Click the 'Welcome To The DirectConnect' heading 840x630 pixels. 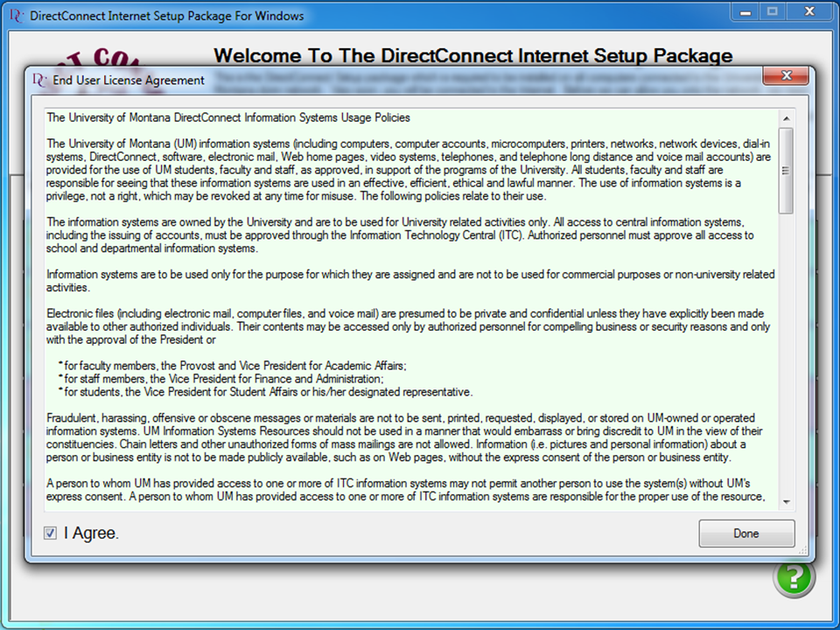[x=473, y=56]
